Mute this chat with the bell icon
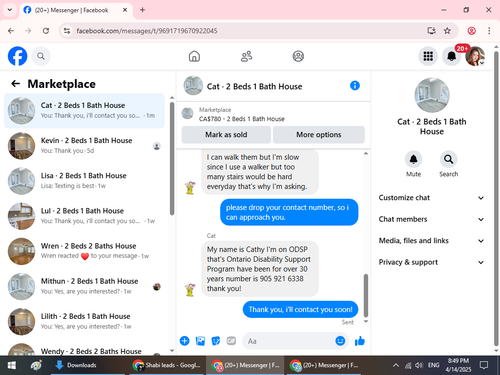Viewport: 500px width, 375px height. point(413,159)
